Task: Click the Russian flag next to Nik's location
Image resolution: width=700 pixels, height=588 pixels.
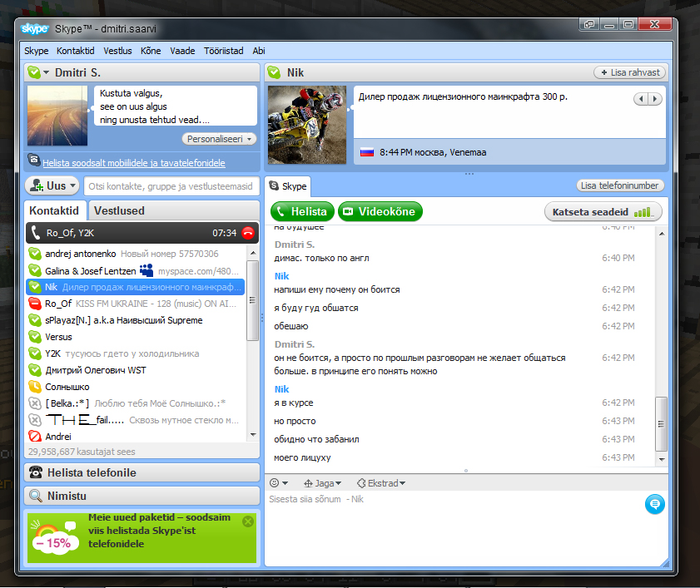Action: point(367,152)
